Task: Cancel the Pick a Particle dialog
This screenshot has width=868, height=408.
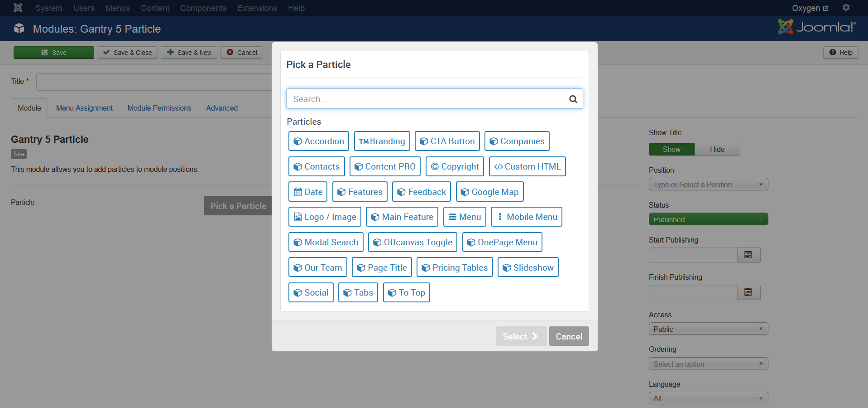Action: 569,336
